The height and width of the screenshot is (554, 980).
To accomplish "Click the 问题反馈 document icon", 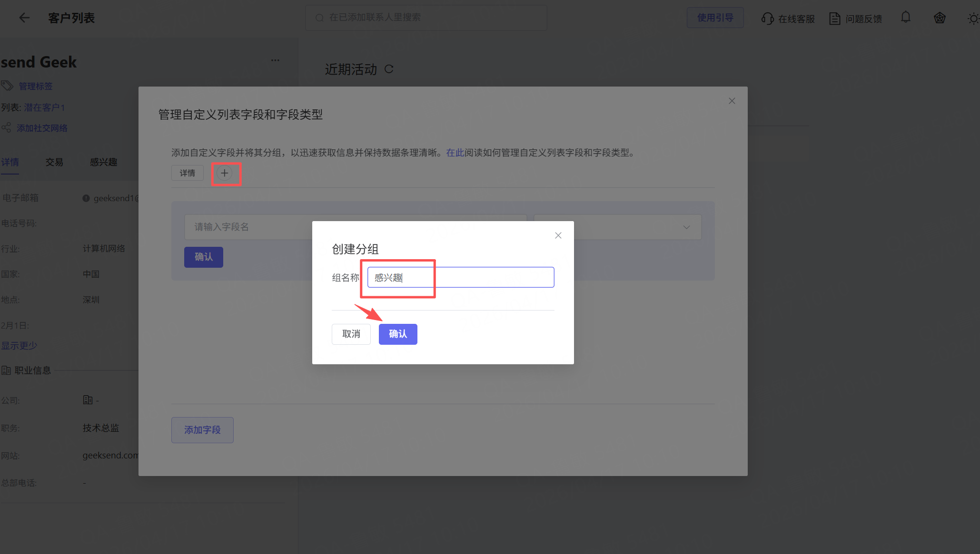I will (834, 19).
